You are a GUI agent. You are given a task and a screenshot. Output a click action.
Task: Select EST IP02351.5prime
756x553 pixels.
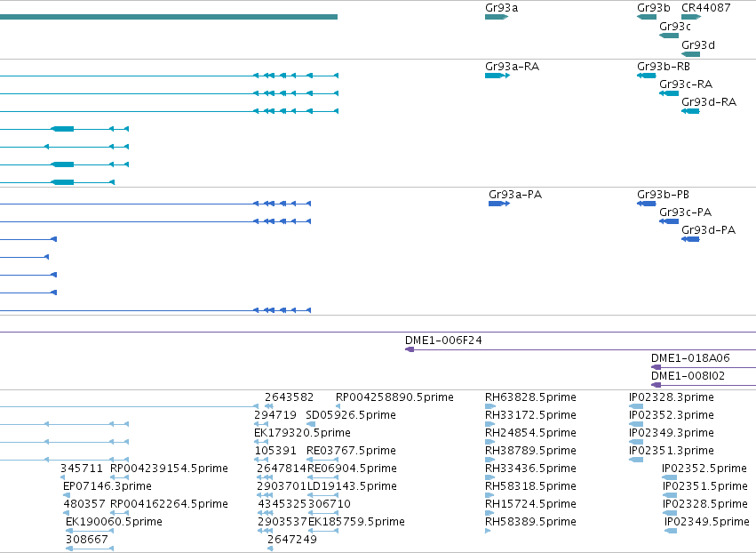704,486
